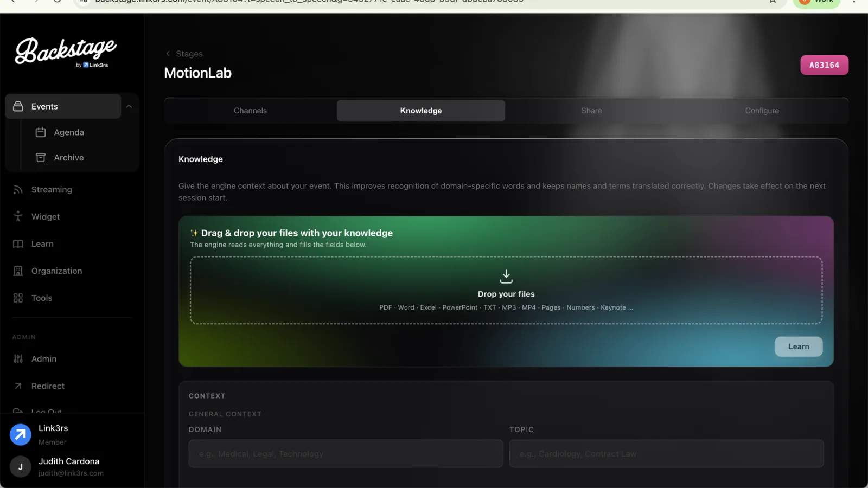868x488 pixels.
Task: Click the A83164 event code badge
Action: point(824,65)
